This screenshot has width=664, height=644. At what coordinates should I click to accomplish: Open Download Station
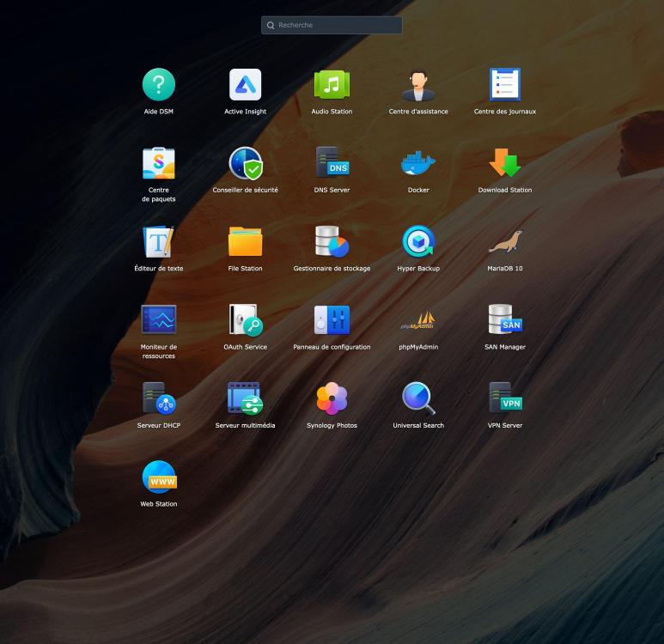pos(505,163)
